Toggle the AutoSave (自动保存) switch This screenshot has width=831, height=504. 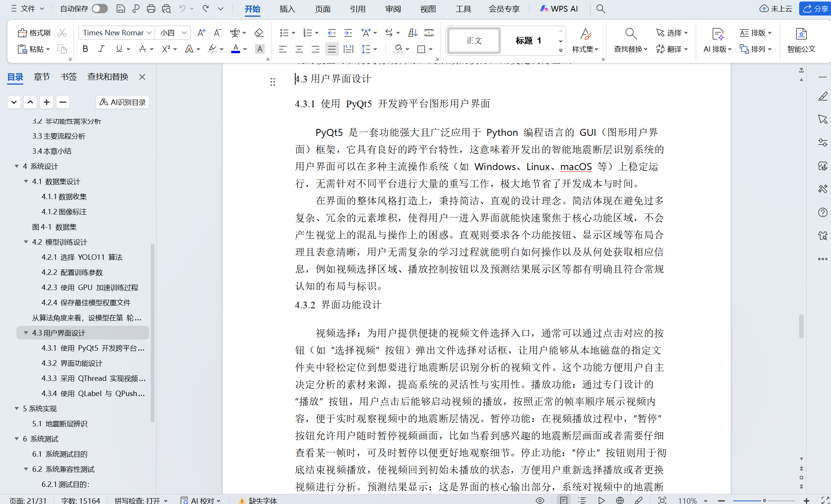100,9
